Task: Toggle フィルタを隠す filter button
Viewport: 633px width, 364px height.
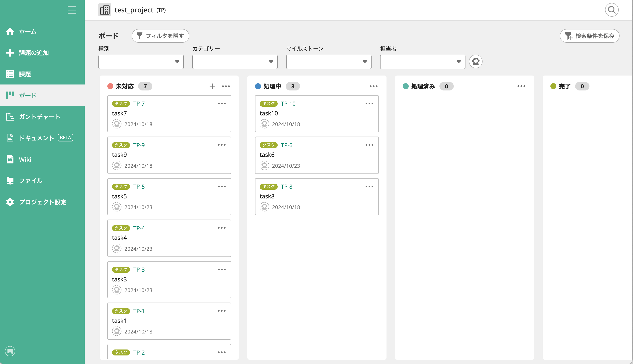Action: tap(160, 36)
